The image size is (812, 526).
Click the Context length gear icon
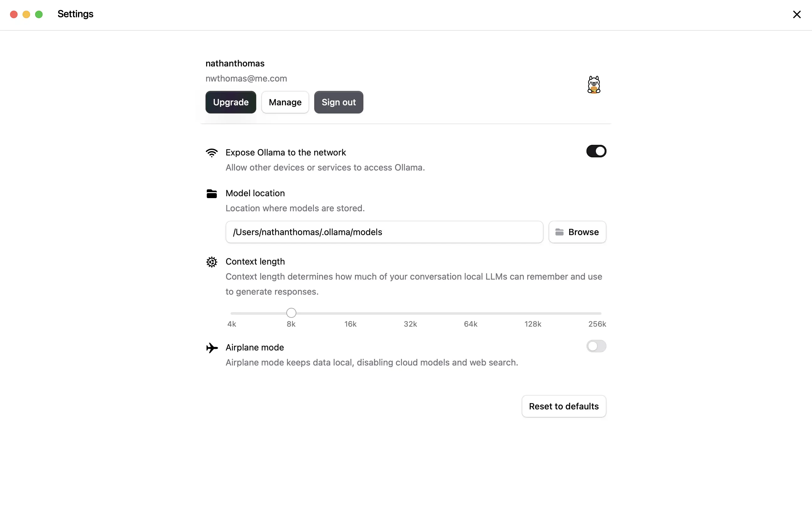pyautogui.click(x=212, y=262)
